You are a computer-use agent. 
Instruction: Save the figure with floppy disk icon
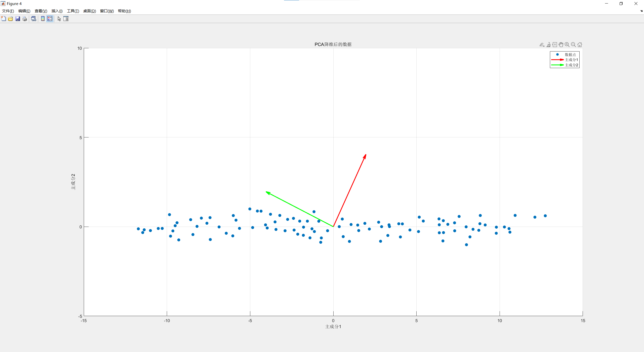coord(18,19)
